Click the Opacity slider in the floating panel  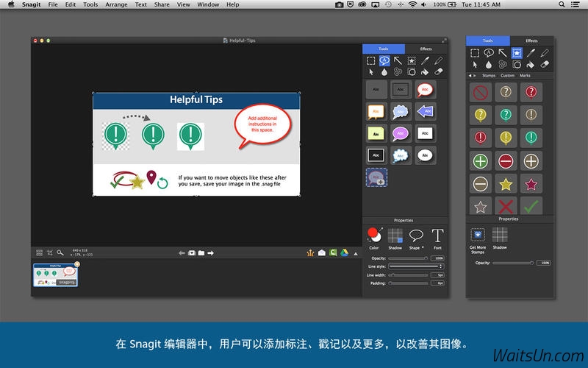[x=513, y=263]
